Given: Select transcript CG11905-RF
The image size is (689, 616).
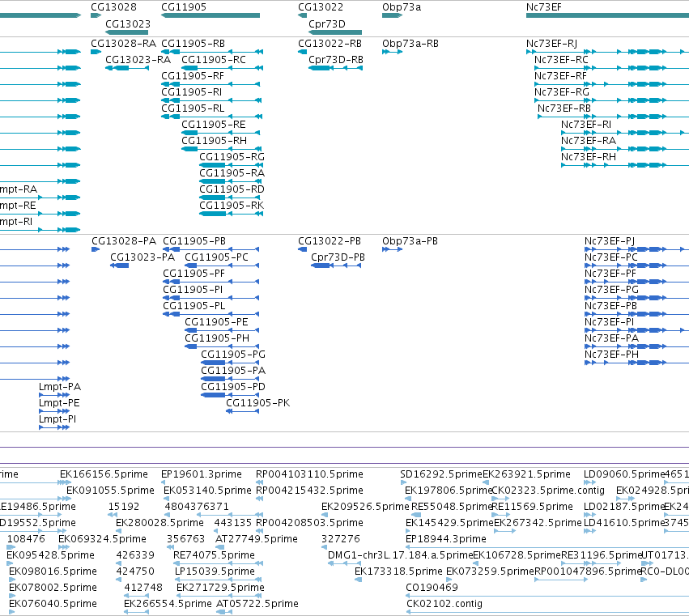Looking at the screenshot, I should (193, 76).
